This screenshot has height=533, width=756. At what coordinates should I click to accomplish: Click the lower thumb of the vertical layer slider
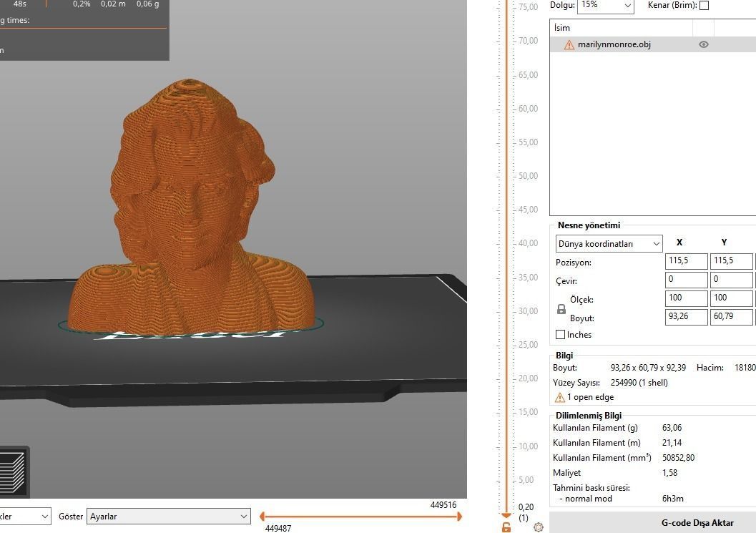pyautogui.click(x=506, y=516)
